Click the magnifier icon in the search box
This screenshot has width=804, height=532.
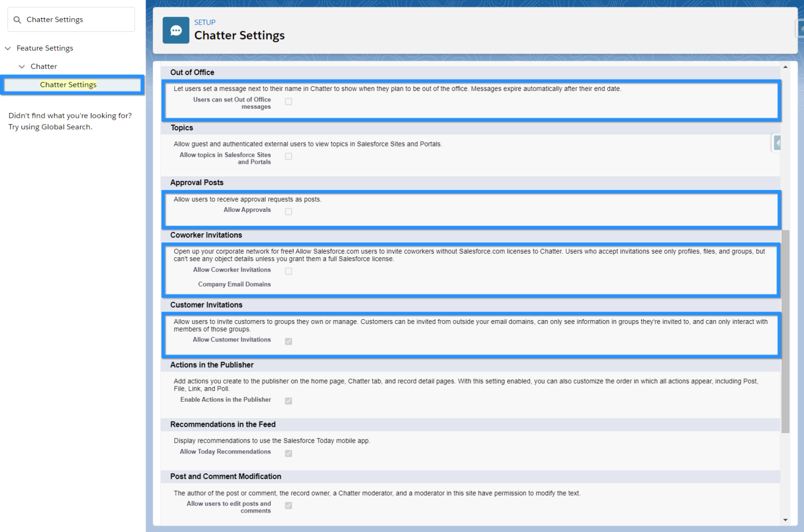click(x=17, y=19)
